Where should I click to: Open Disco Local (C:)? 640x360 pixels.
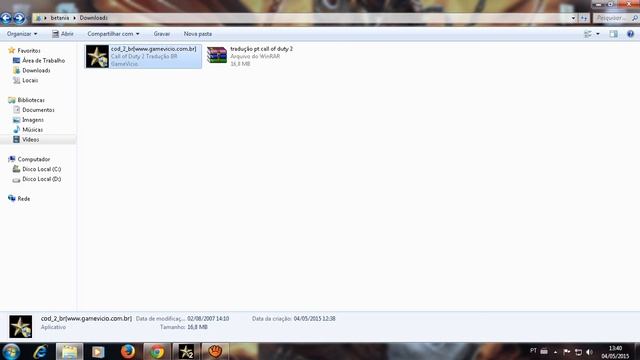42,169
